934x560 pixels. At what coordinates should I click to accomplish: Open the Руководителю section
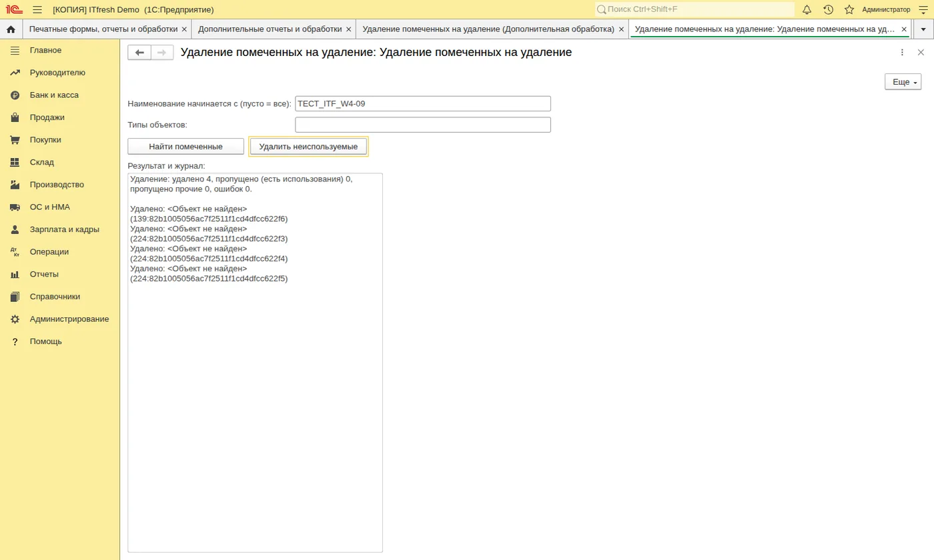(57, 73)
